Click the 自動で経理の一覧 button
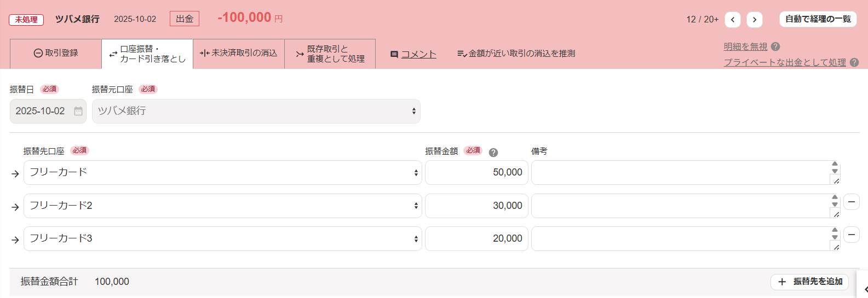The height and width of the screenshot is (298, 868). click(818, 19)
